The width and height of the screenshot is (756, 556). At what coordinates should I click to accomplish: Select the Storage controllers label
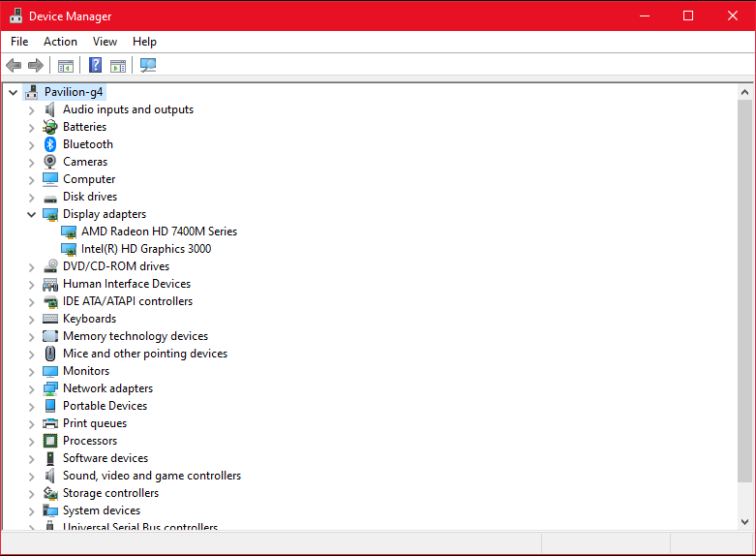pos(111,493)
